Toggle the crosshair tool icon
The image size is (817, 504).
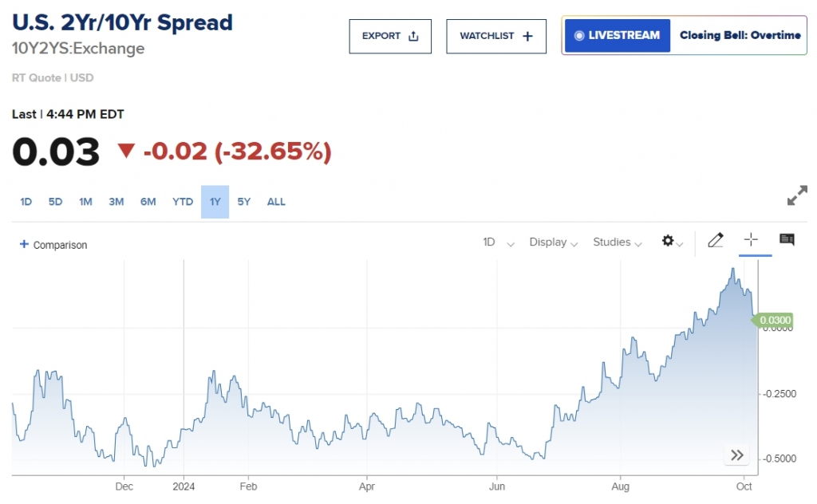click(751, 240)
